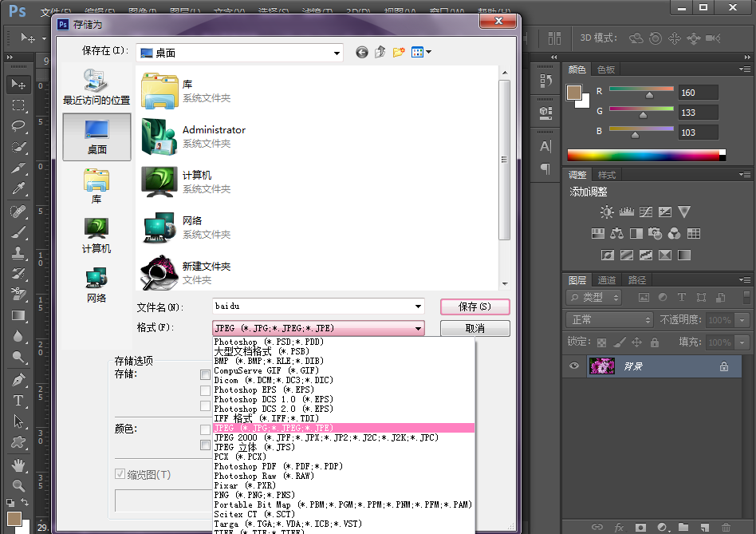Add a Curves adjustment
Image resolution: width=756 pixels, height=534 pixels.
point(646,212)
